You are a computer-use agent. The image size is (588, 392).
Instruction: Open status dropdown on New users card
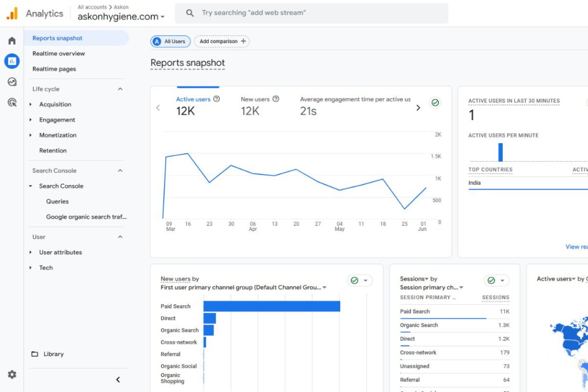coord(360,280)
